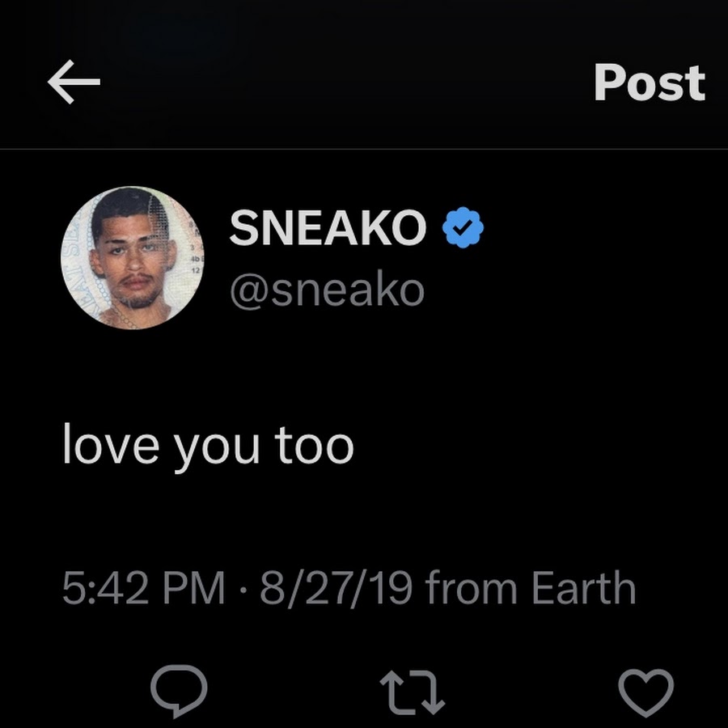Screen dimensions: 728x728
Task: Click the @sneako handle
Action: coord(327,290)
